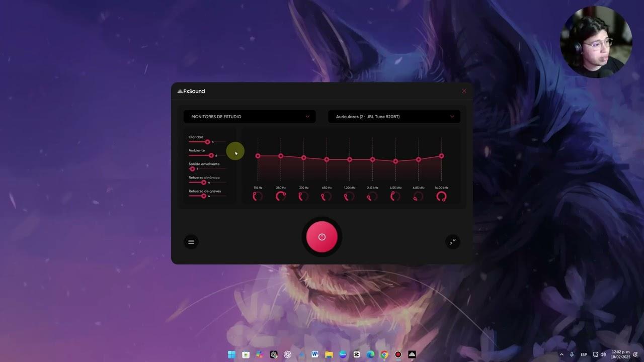
Task: Open the FxSound icon on the taskbar
Action: tap(412, 354)
